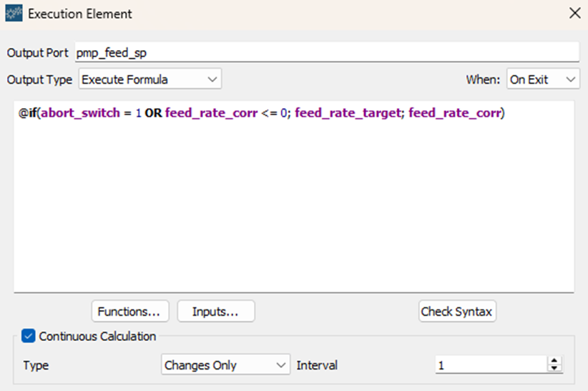Click the OR operator in the formula
Image resolution: width=588 pixels, height=391 pixels.
tap(153, 114)
